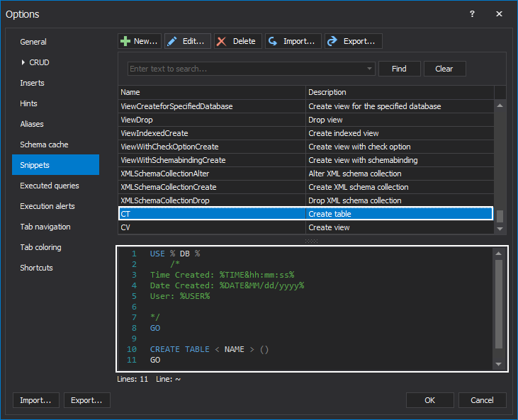
Task: Select the CV Create view snippet row
Action: click(213, 227)
